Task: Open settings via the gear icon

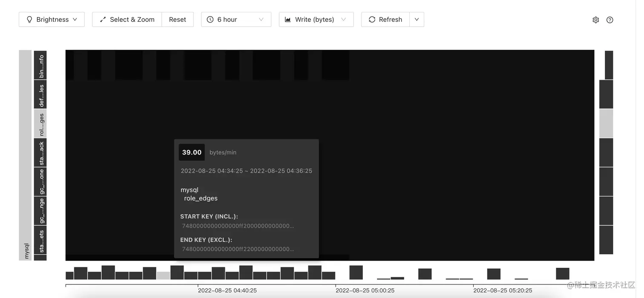Action: coord(596,20)
